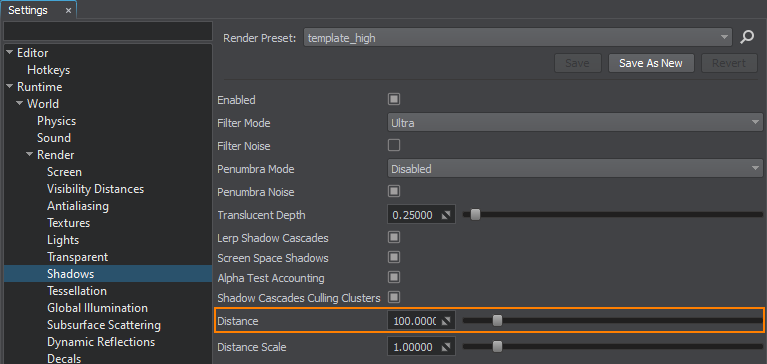Click the drag-arrow icon in Distance Scale field
Screen dimensions: 767x364
point(445,347)
